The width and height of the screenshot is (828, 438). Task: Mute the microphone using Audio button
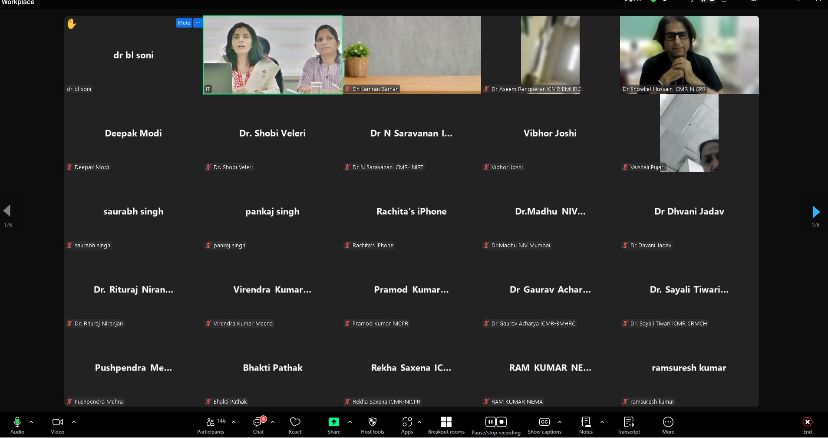[16, 423]
